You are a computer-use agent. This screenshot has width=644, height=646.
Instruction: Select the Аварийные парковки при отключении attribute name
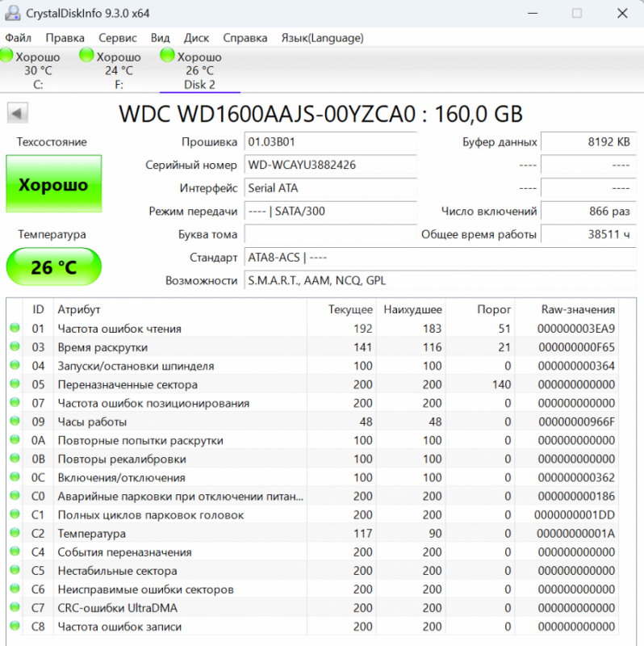click(x=180, y=497)
